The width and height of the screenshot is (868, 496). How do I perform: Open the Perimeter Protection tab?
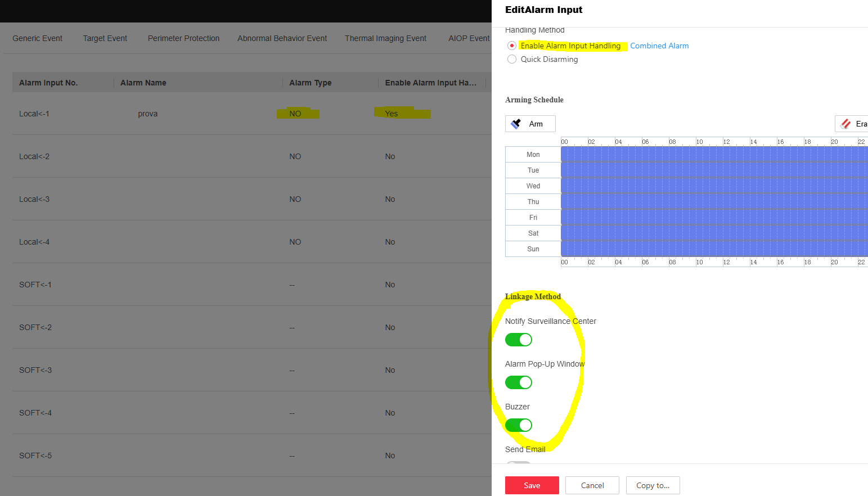[183, 38]
